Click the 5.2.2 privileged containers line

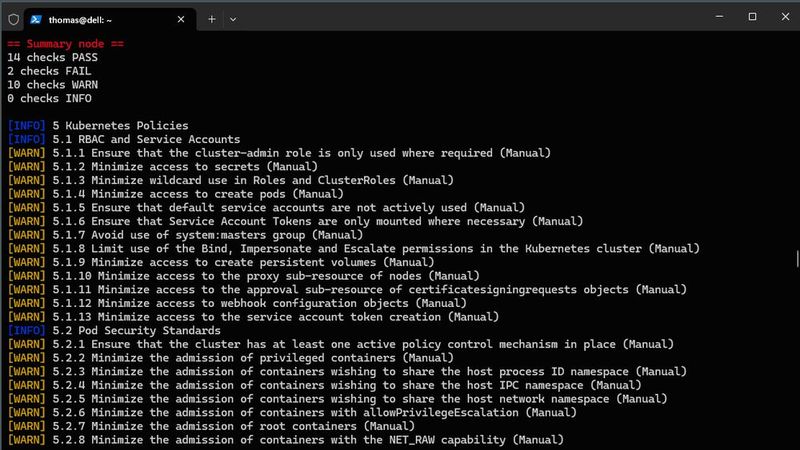click(231, 358)
